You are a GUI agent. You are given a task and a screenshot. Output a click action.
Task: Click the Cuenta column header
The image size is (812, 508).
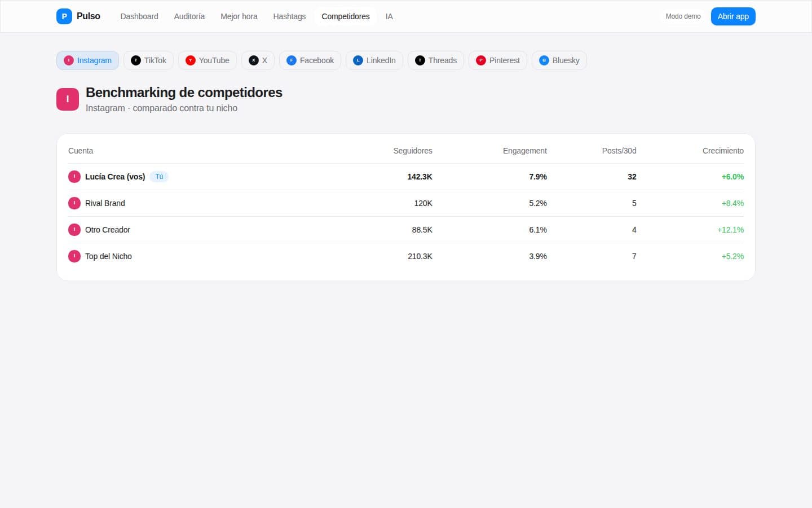81,151
